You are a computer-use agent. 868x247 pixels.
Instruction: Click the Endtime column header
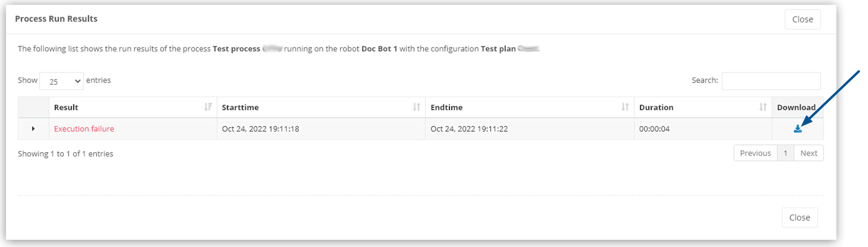click(446, 107)
